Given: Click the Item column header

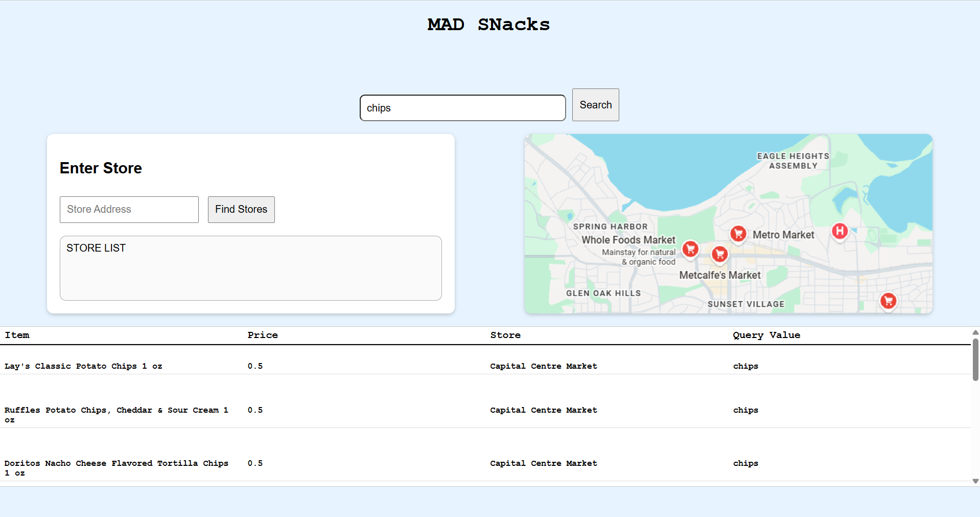Looking at the screenshot, I should [17, 335].
